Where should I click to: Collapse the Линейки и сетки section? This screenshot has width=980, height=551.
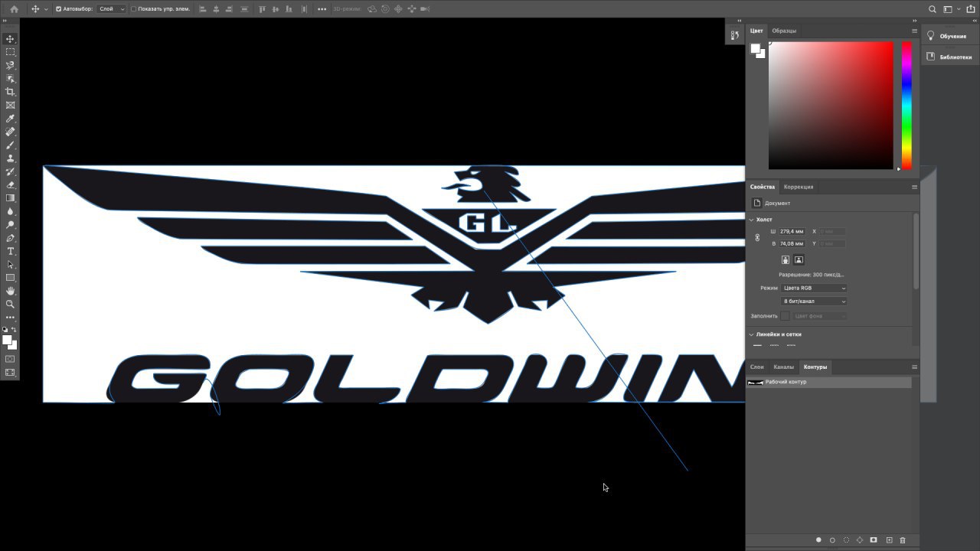752,334
